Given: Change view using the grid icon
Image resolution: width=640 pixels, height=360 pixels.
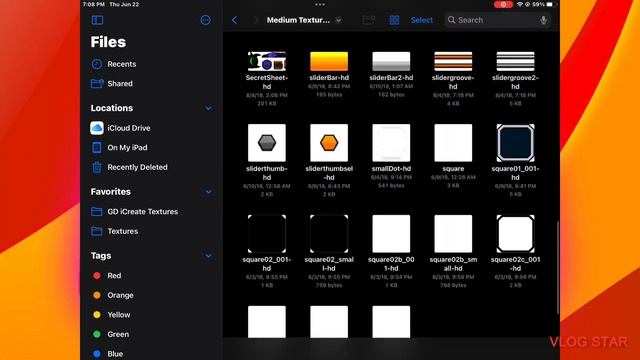Looking at the screenshot, I should [x=394, y=20].
